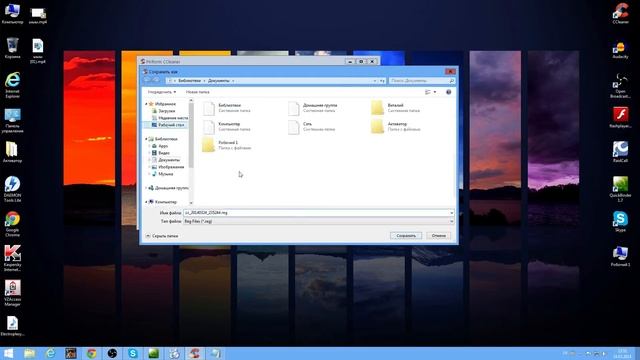Click the Документы breadcrumb segment
Image resolution: width=640 pixels, height=360 pixels.
(218, 81)
